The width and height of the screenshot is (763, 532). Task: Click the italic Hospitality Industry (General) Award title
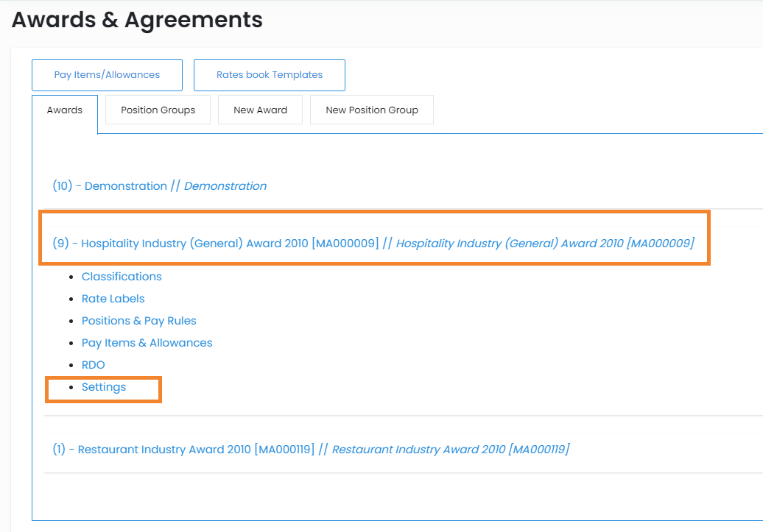pos(545,244)
